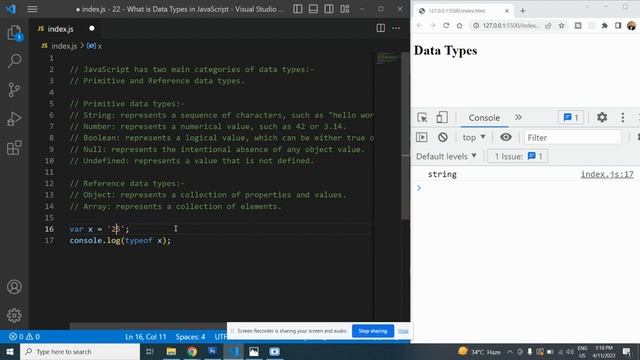Open Chrome from taskbar
Image resolution: width=640 pixels, height=360 pixels.
coord(192,351)
